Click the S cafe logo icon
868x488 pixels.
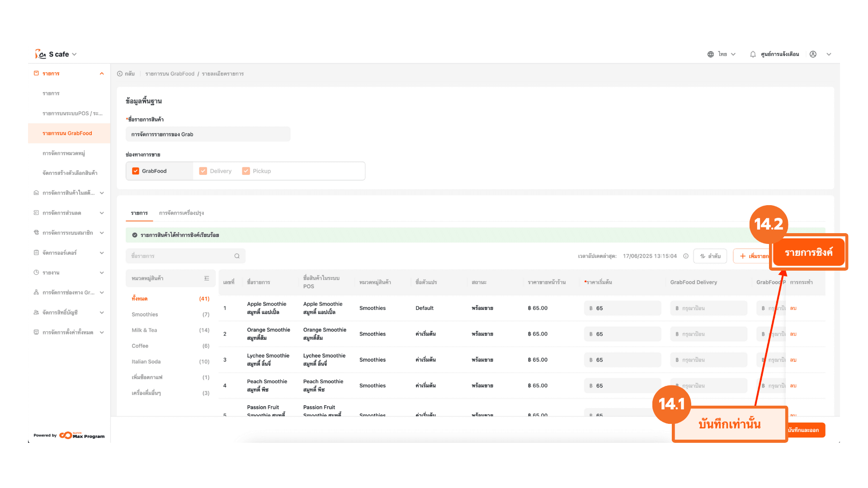(x=41, y=54)
